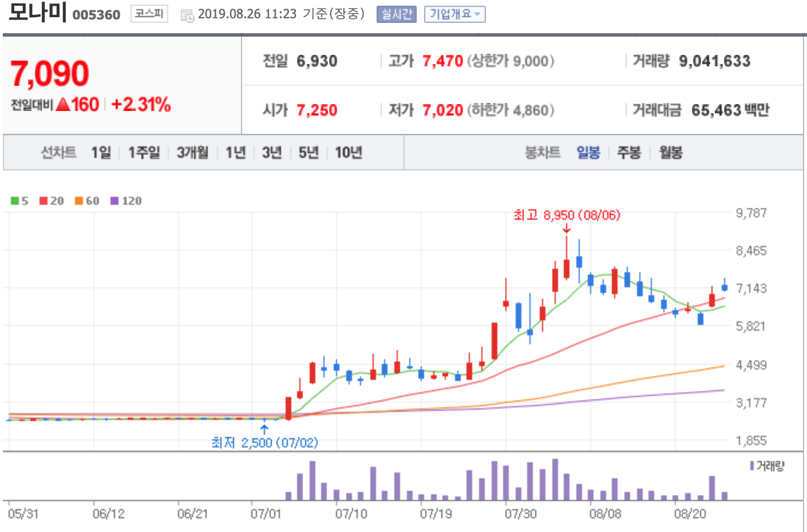
Task: Click the 저가 value 7,020
Action: pos(442,110)
